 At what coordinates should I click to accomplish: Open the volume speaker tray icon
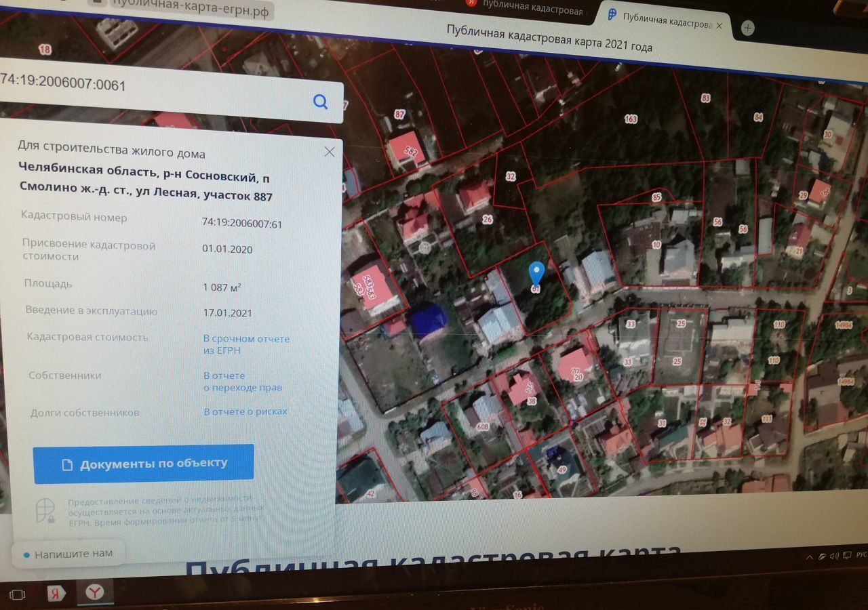point(833,556)
